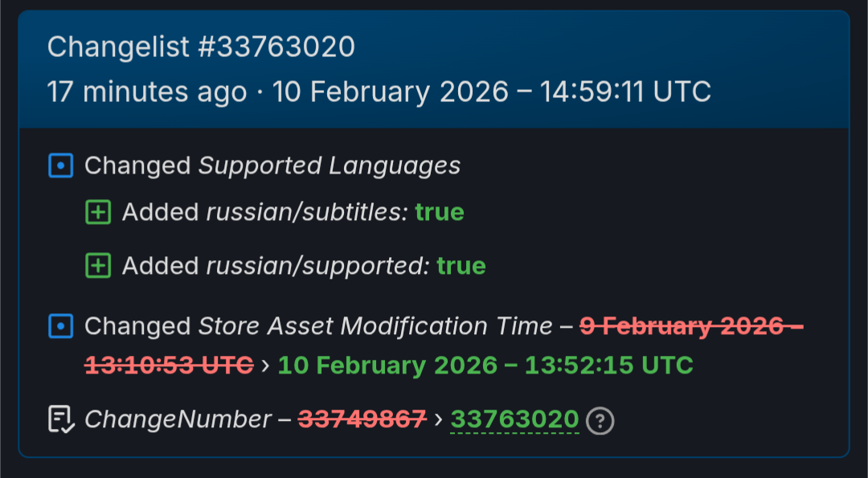Select the ChangeNumber label text
This screenshot has width=868, height=478.
[x=178, y=419]
